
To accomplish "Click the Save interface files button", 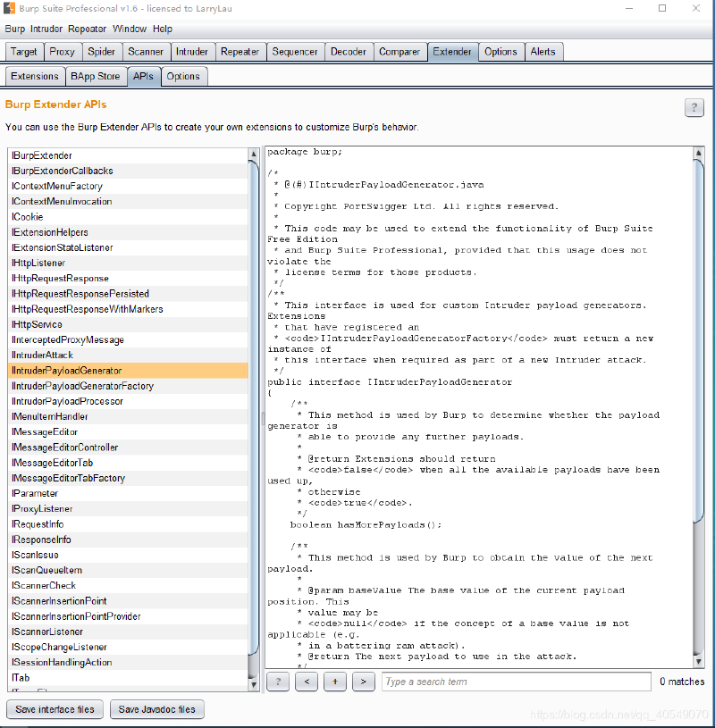I will click(55, 709).
